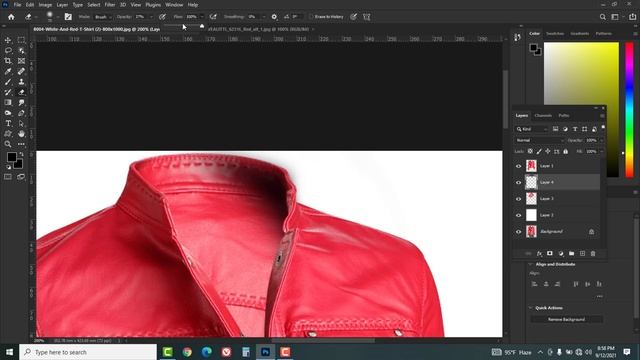Delete layer with trash icon

[x=593, y=253]
